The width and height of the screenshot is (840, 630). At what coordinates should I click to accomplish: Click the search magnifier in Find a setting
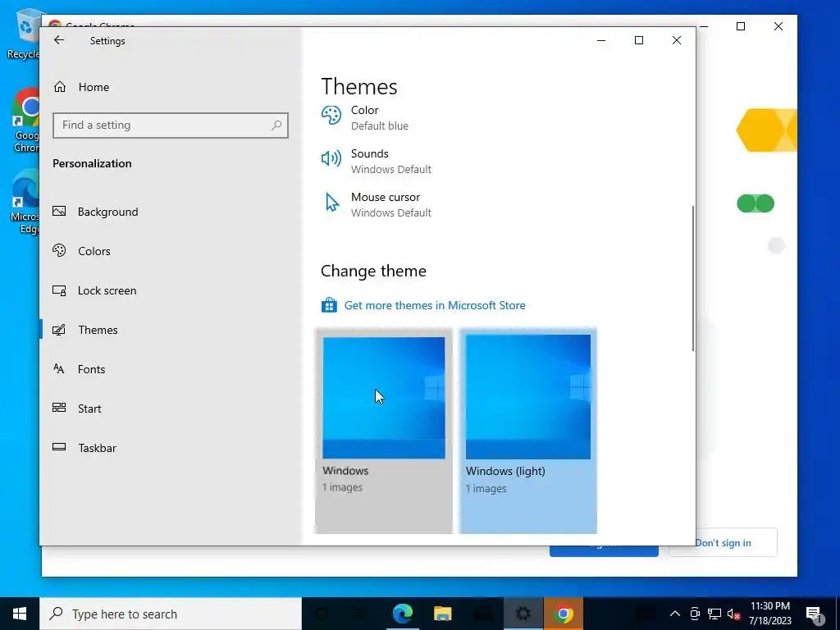pyautogui.click(x=276, y=126)
